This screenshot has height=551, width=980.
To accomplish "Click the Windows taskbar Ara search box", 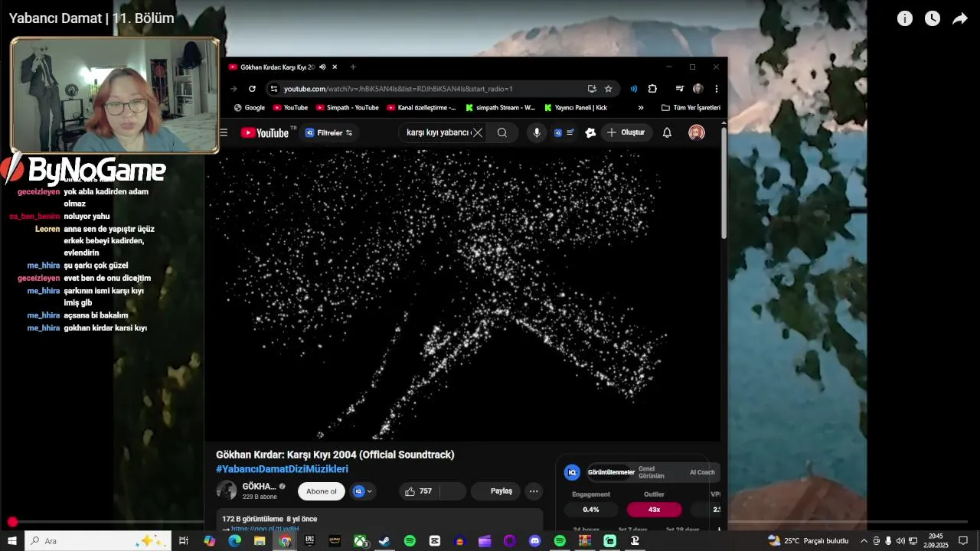I will [97, 541].
